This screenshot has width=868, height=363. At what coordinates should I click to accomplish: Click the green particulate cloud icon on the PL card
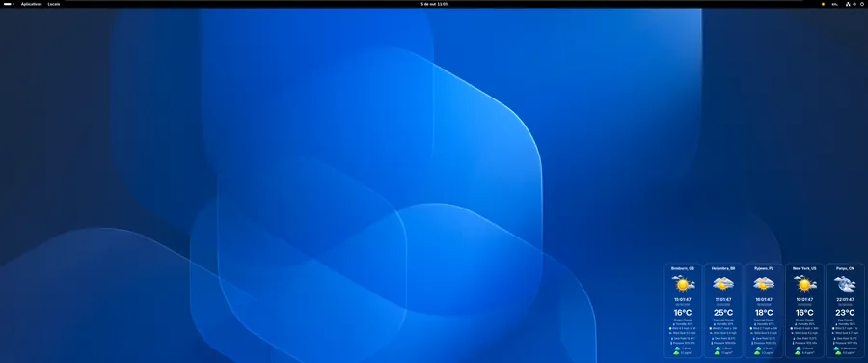(758, 353)
